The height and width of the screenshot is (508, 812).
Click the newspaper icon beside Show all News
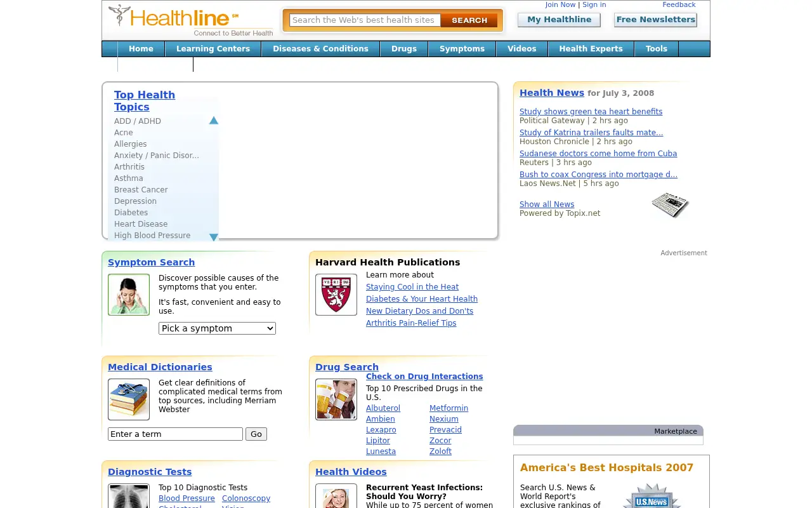(670, 205)
